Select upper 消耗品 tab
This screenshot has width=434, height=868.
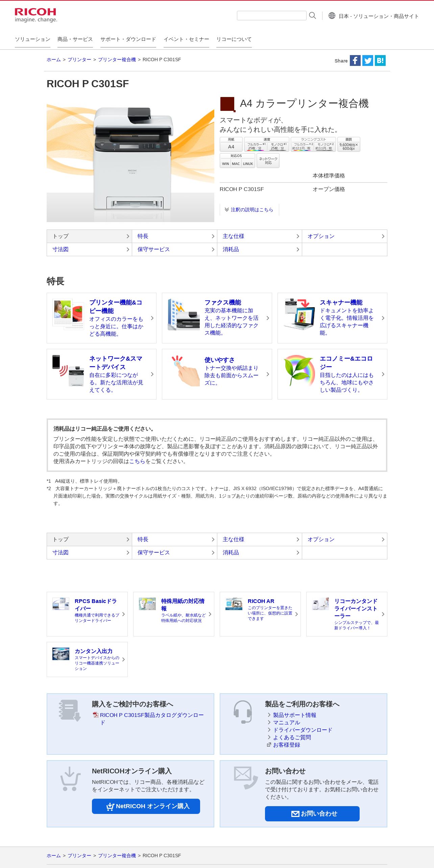point(260,249)
